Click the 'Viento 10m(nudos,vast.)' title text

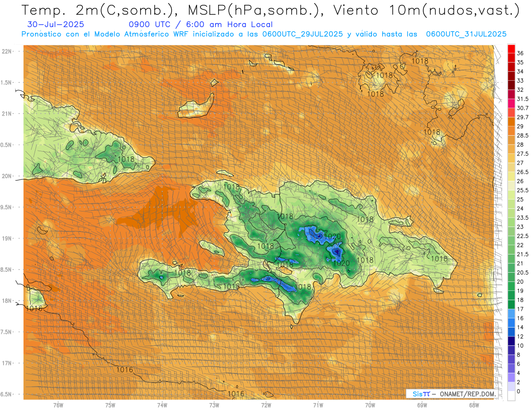(x=427, y=10)
